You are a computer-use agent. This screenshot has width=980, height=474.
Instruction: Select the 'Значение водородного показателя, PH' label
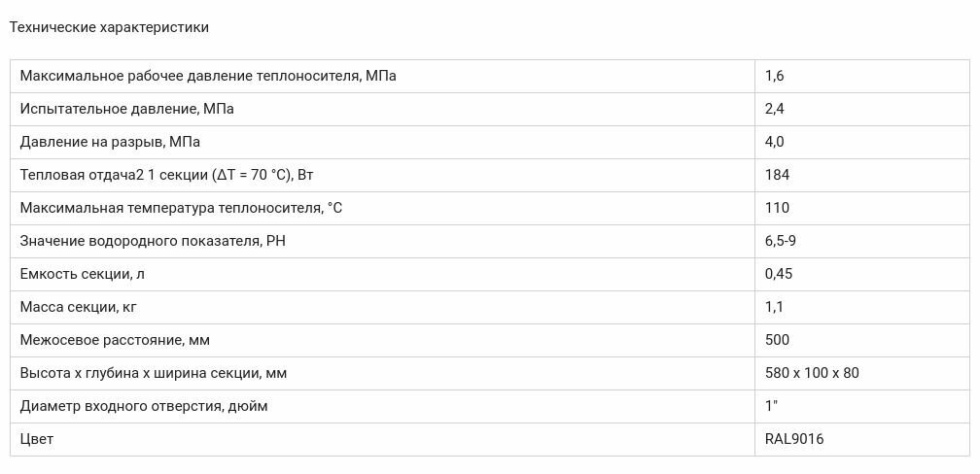tap(153, 241)
